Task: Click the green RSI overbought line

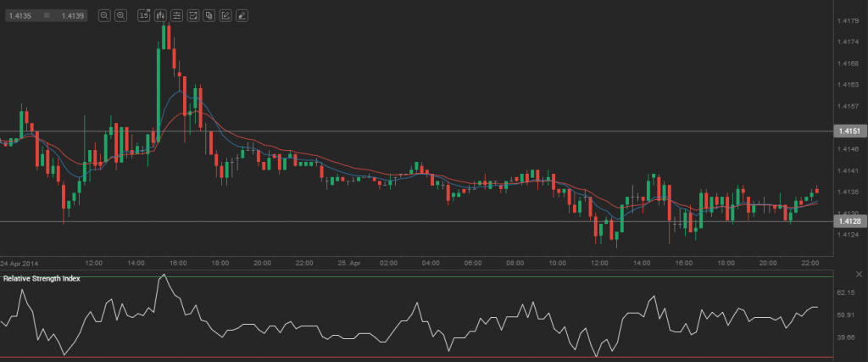Action: tap(424, 276)
